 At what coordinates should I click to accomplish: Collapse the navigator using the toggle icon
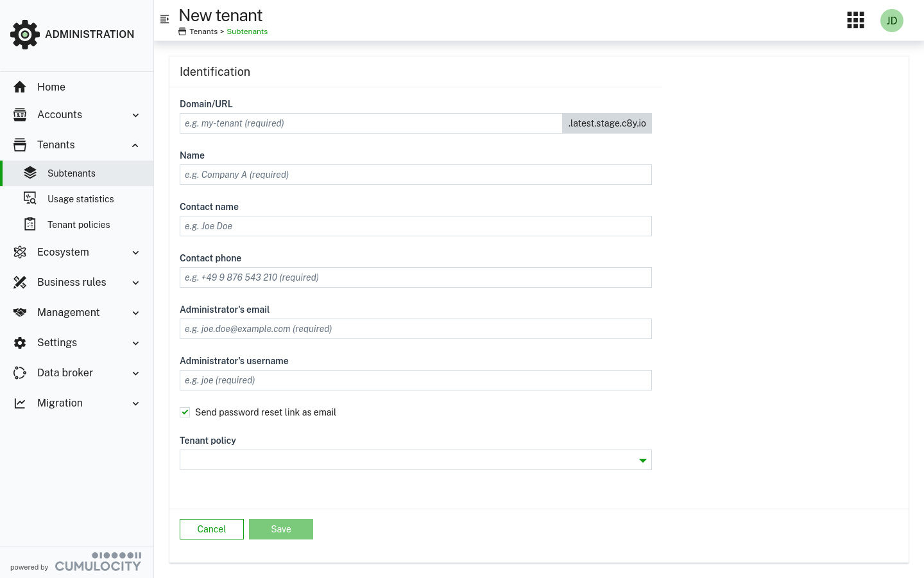click(x=165, y=19)
